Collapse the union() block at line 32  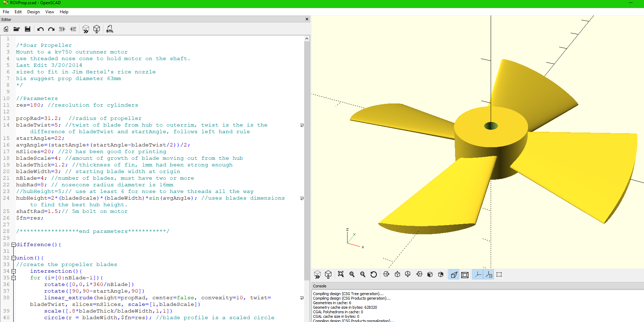(13, 258)
